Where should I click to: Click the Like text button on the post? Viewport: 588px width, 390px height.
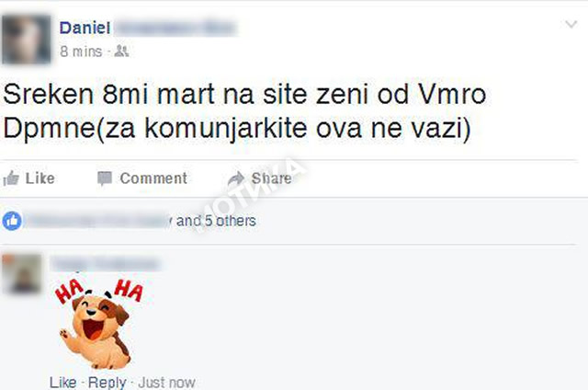point(40,178)
